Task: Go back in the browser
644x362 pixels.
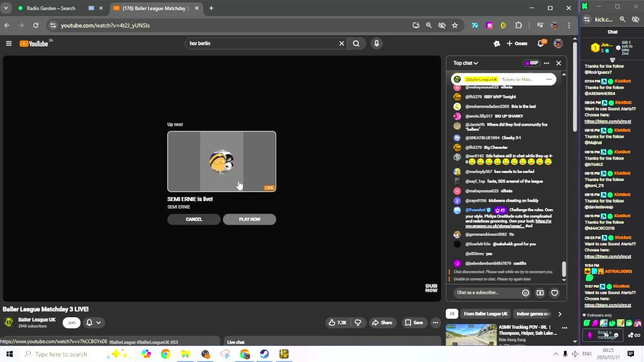Action: point(7,25)
